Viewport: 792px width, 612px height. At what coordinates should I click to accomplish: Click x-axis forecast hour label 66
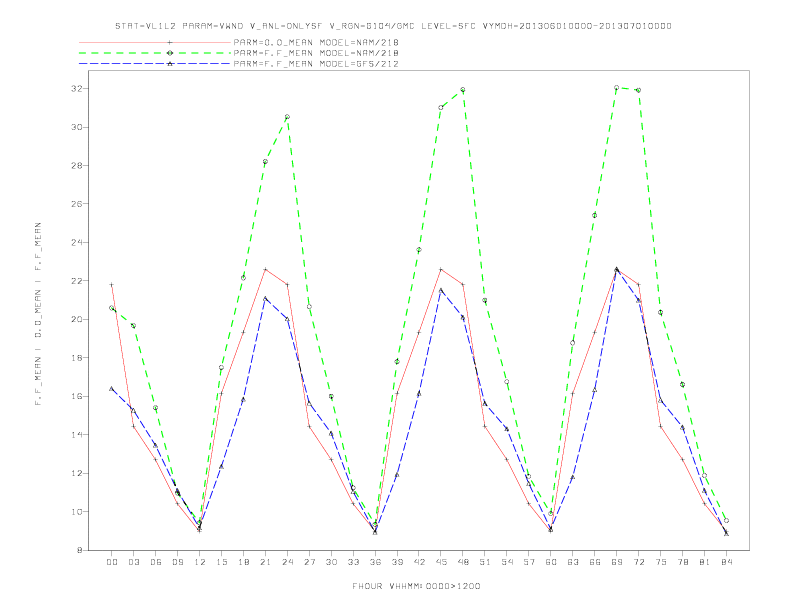[595, 562]
